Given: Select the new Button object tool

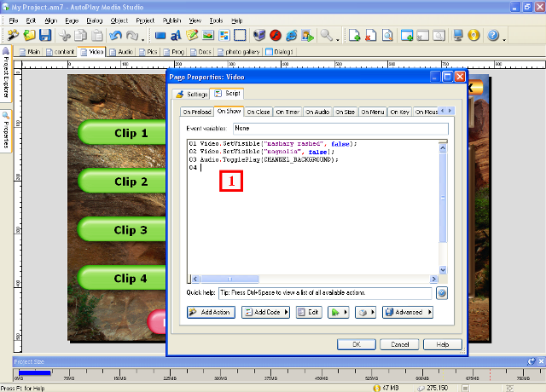Looking at the screenshot, I should point(160,36).
